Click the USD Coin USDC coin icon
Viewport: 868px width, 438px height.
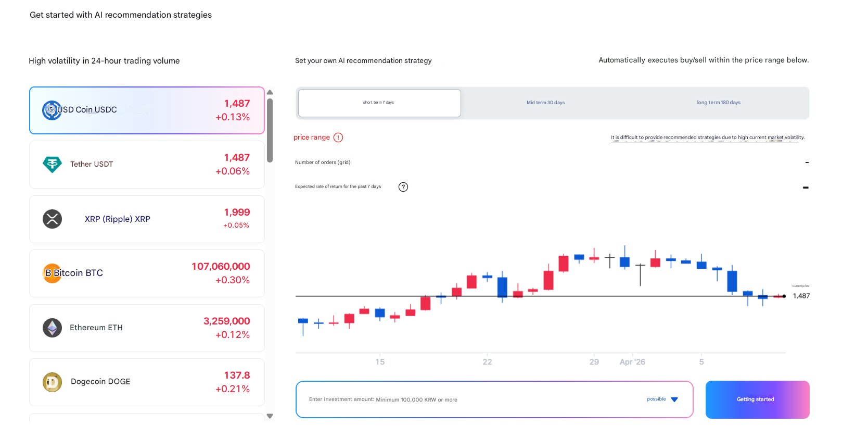coord(52,110)
